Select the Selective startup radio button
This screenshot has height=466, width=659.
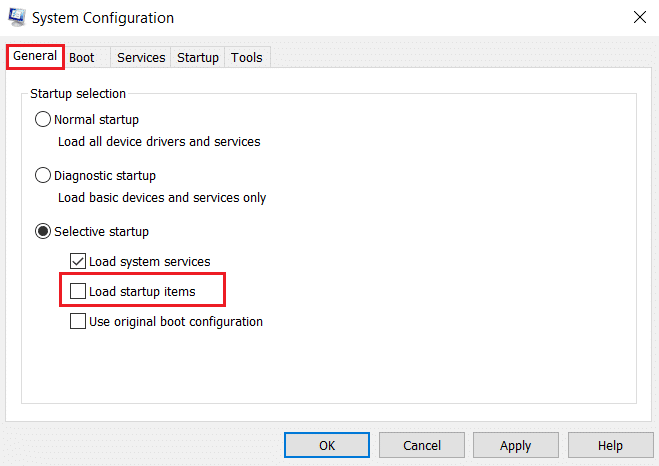(x=43, y=231)
